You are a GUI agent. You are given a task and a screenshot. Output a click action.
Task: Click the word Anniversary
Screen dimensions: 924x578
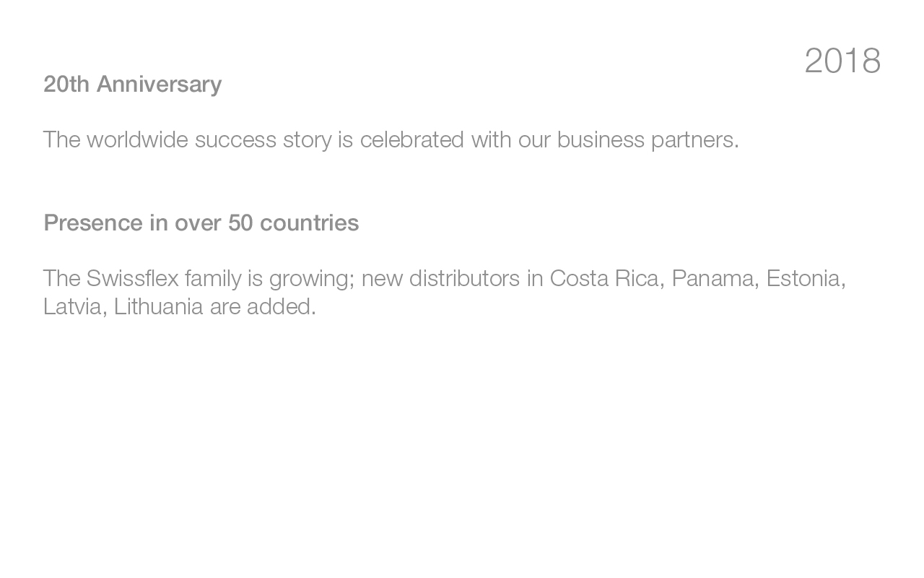[160, 85]
